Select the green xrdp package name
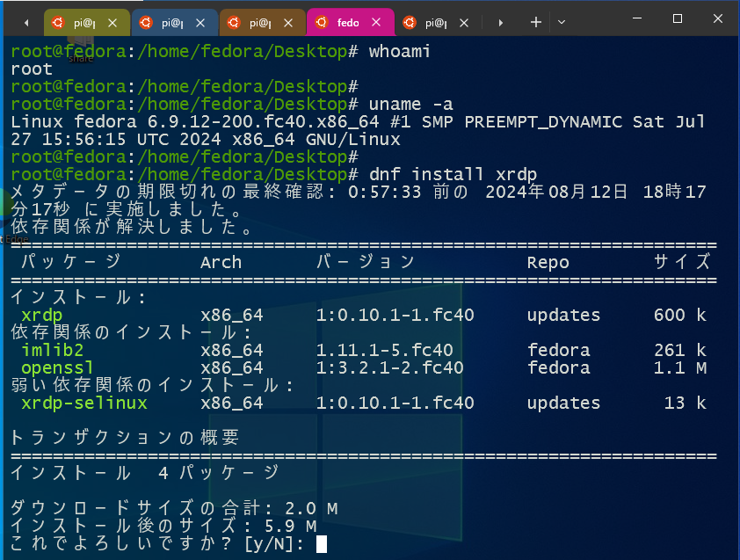740x560 pixels. pos(40,315)
